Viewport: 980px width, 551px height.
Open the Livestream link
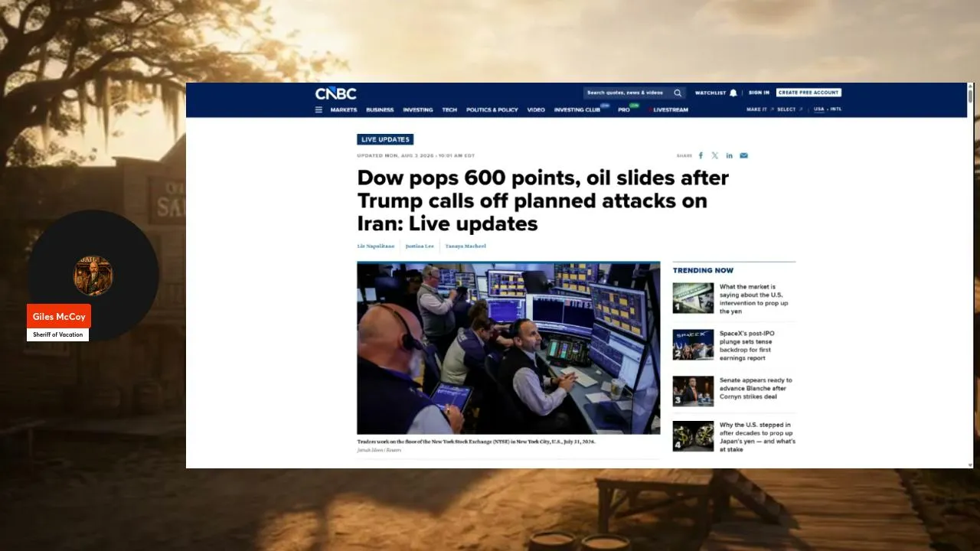(671, 109)
